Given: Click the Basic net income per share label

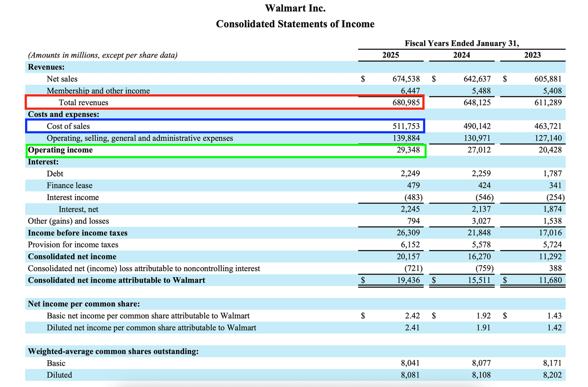Looking at the screenshot, I should click(148, 316).
